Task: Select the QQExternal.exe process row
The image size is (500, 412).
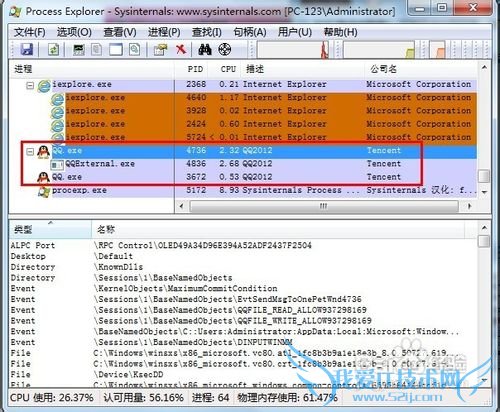Action: 243,164
